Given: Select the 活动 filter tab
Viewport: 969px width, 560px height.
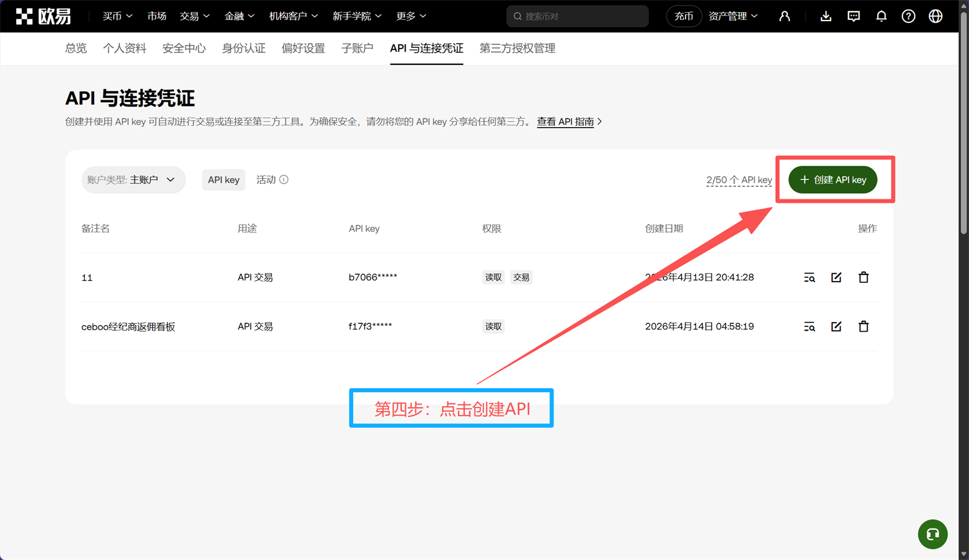Looking at the screenshot, I should (x=266, y=180).
